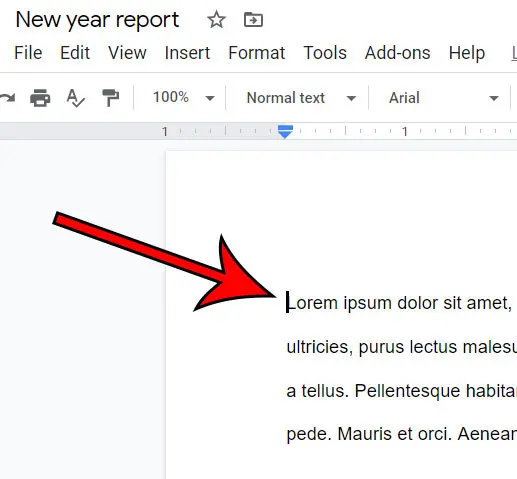
Task: Open the Help menu
Action: point(467,53)
